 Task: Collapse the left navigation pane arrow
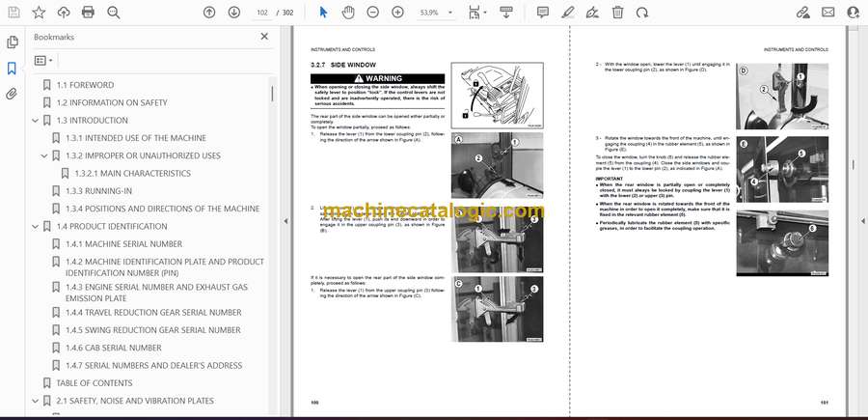point(285,221)
